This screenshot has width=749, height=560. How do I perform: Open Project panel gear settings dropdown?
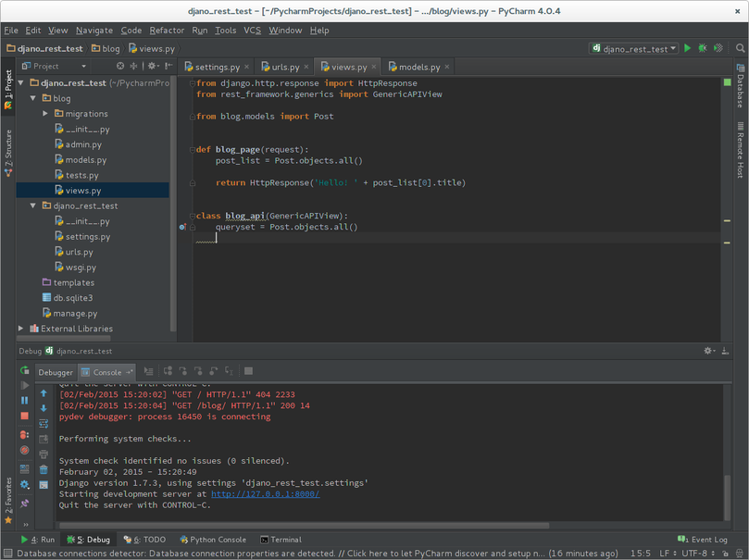(x=154, y=66)
